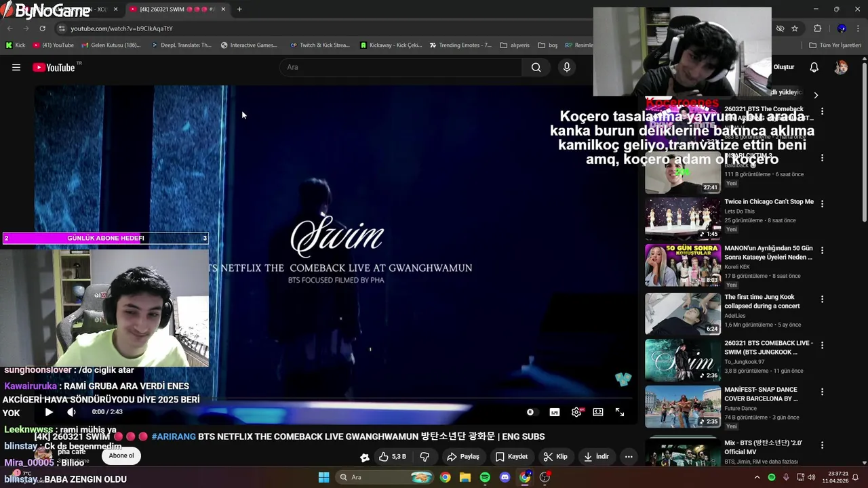Open the YouTube guide hamburger menu
Screen dimensions: 868x488
pos(16,67)
